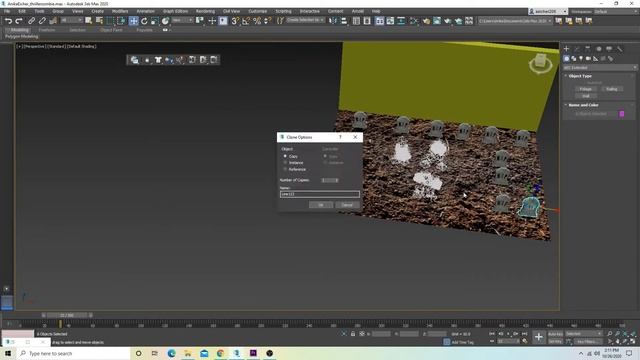Activate the Select Object tool

[x=89, y=21]
